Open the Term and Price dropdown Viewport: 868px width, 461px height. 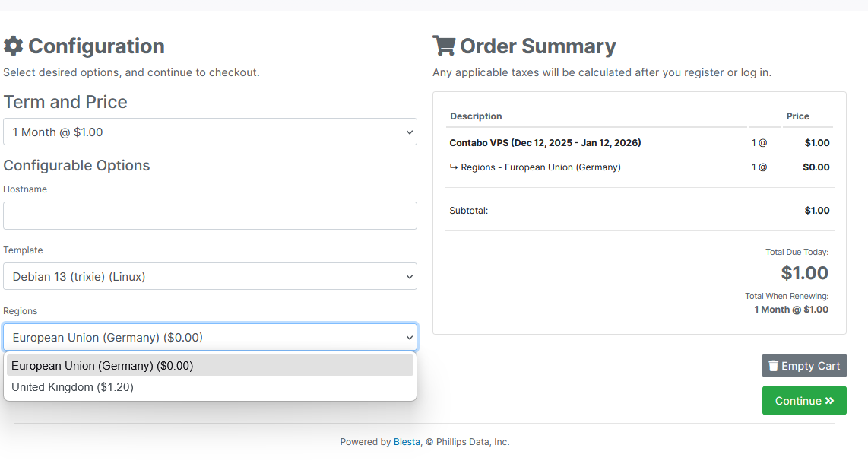[x=210, y=132]
